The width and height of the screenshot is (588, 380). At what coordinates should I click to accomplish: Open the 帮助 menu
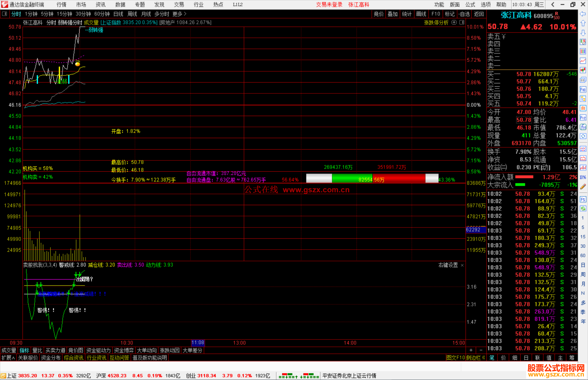tap(501, 5)
